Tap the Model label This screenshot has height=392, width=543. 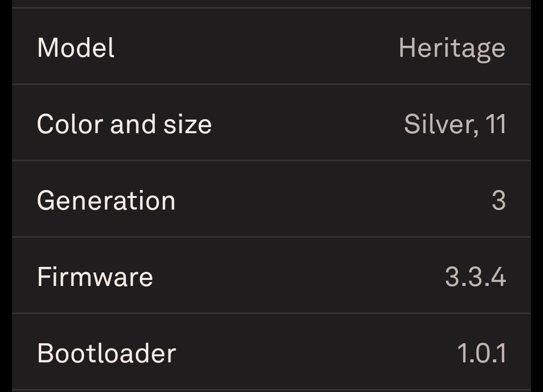pyautogui.click(x=76, y=48)
